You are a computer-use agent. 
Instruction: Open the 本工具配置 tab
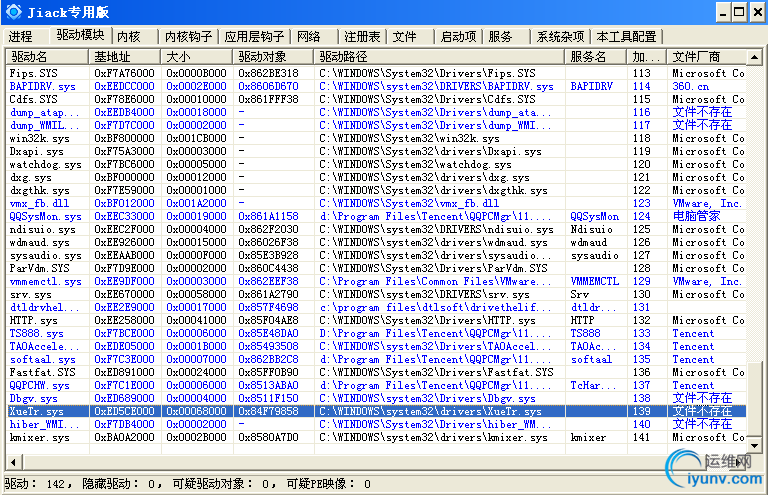pyautogui.click(x=626, y=37)
